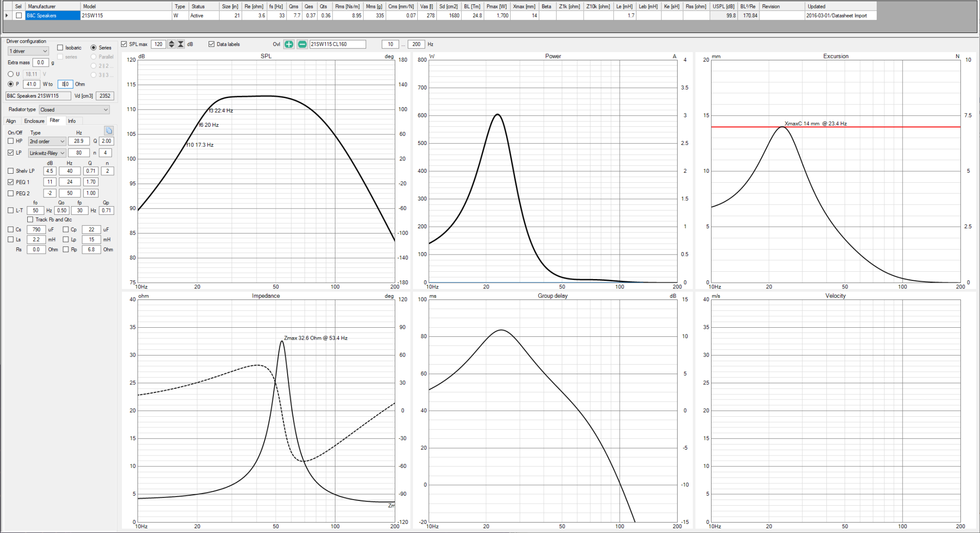Copy filter settings using the clipboard icon
The width and height of the screenshot is (980, 533).
109,131
